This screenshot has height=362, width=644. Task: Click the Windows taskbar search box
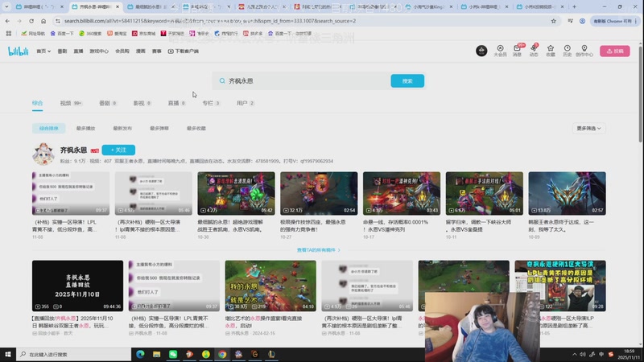tap(74, 354)
